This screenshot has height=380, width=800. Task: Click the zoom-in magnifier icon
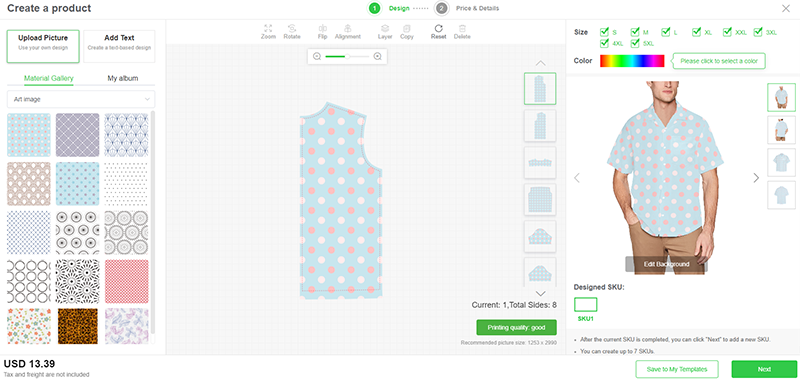[378, 57]
